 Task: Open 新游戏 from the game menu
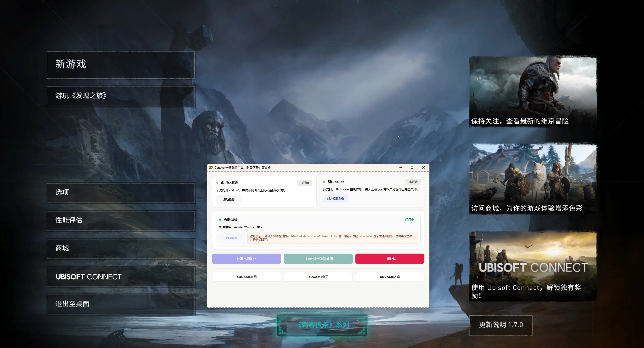[121, 65]
